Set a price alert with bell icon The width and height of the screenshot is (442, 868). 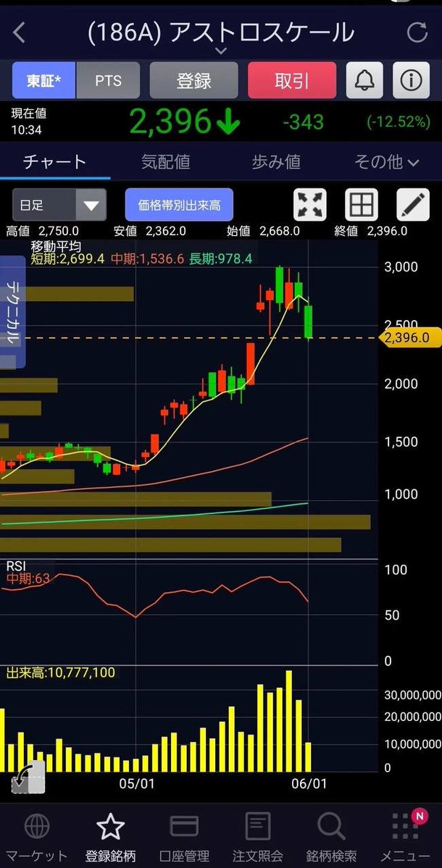364,80
